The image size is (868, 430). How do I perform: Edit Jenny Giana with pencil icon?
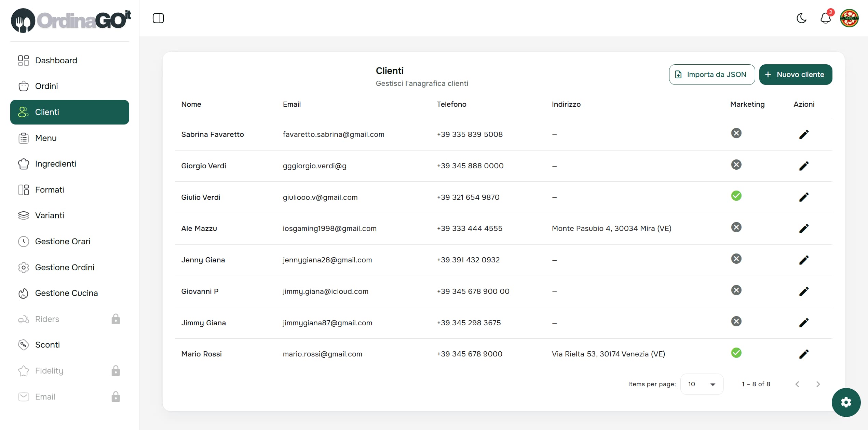click(804, 260)
